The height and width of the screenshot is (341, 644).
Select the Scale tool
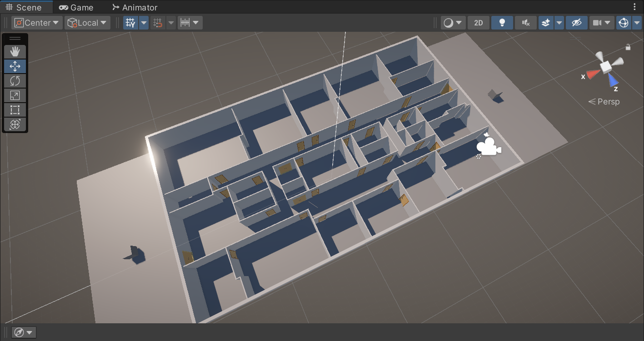point(15,95)
